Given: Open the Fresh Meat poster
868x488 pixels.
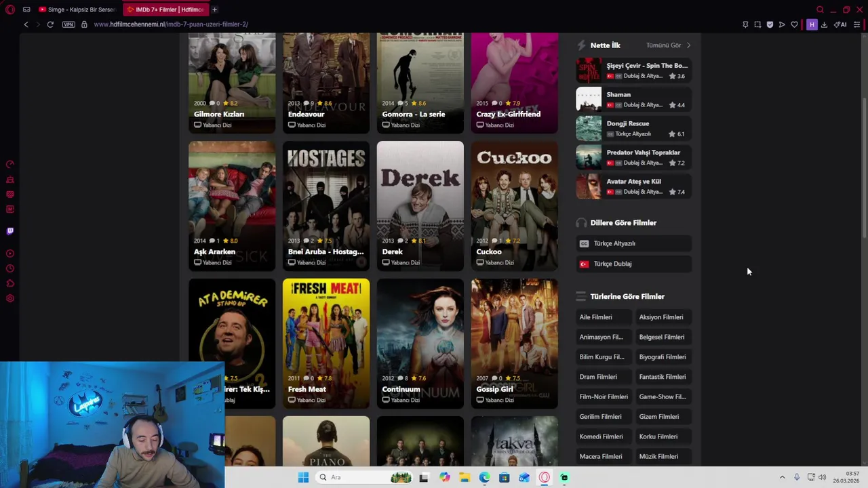Looking at the screenshot, I should tap(326, 343).
